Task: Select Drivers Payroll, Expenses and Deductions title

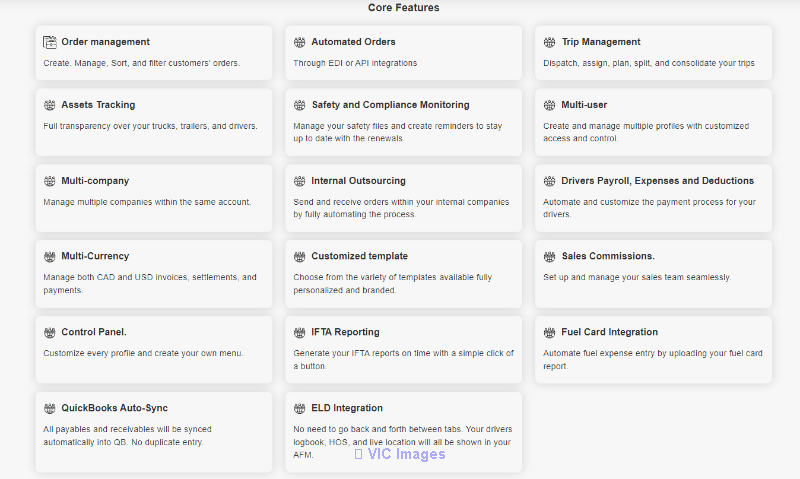Action: 657,181
